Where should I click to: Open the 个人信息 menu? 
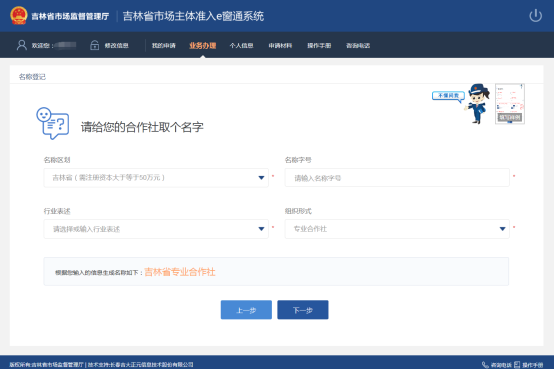point(241,46)
